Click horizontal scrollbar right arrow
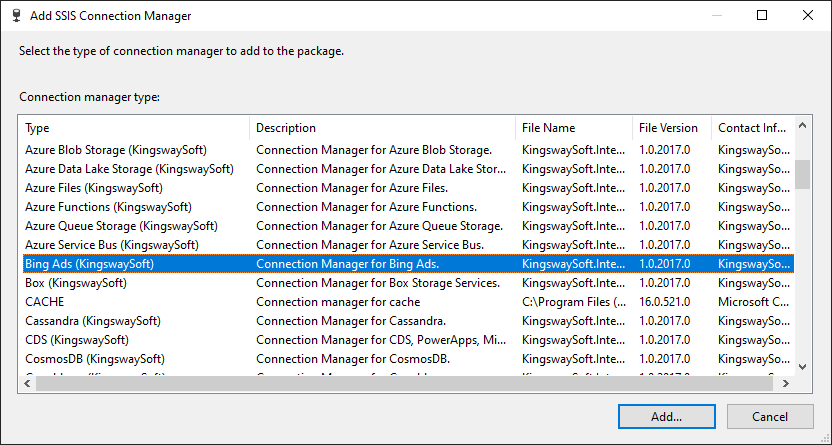Screen dimensions: 832x445 786,383
